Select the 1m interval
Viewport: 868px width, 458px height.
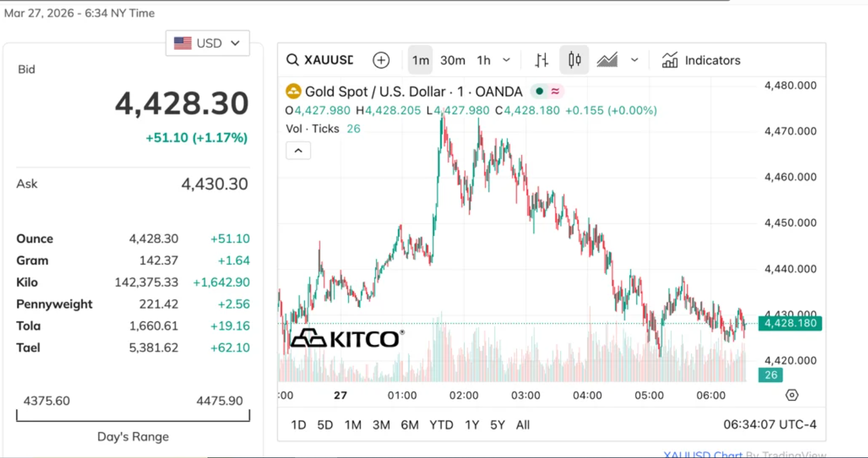420,60
